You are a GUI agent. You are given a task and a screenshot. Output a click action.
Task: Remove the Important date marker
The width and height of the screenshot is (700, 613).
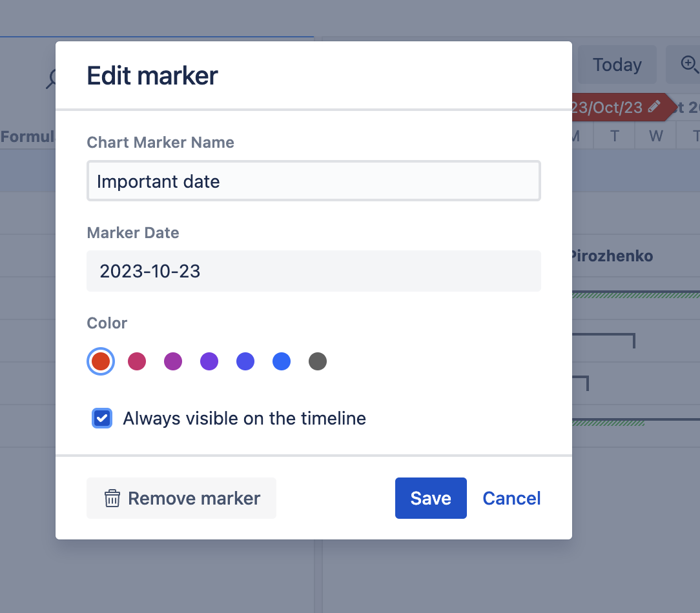coord(181,498)
